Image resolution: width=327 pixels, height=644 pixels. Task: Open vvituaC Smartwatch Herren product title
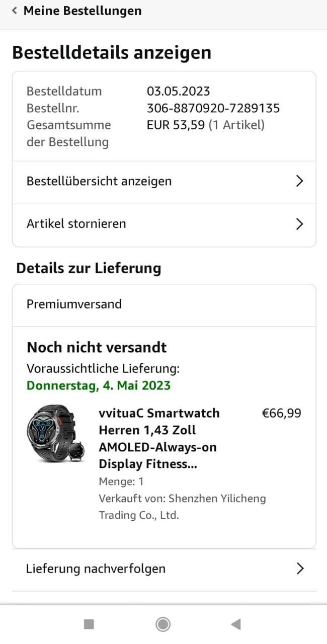point(159,438)
